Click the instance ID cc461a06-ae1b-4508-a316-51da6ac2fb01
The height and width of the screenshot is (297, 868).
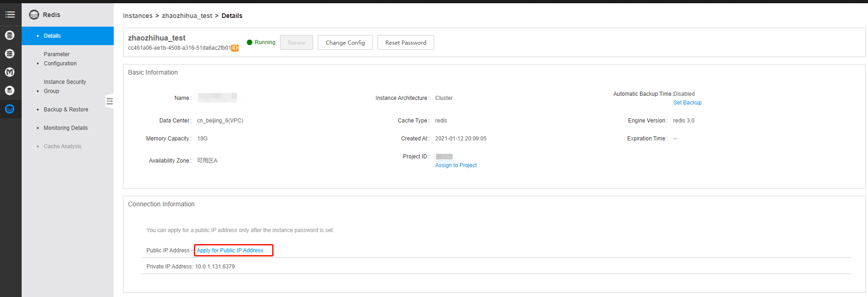pos(180,48)
